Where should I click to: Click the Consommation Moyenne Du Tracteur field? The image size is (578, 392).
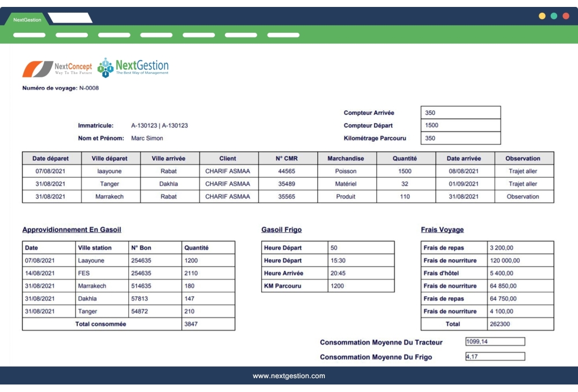(x=495, y=341)
